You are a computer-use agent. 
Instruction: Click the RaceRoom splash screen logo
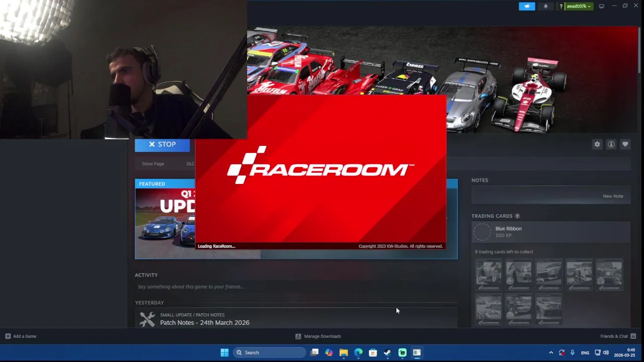320,165
